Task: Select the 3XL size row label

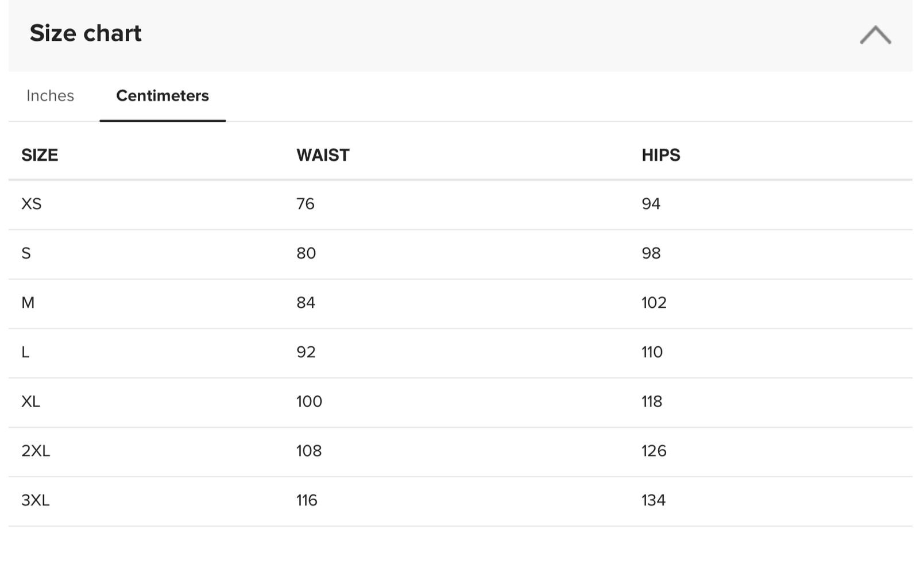Action: (x=36, y=500)
